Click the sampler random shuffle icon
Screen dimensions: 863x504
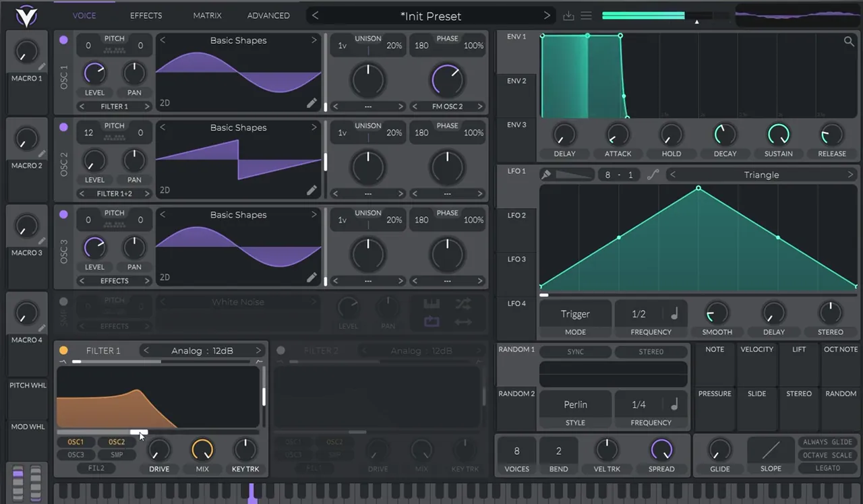463,304
